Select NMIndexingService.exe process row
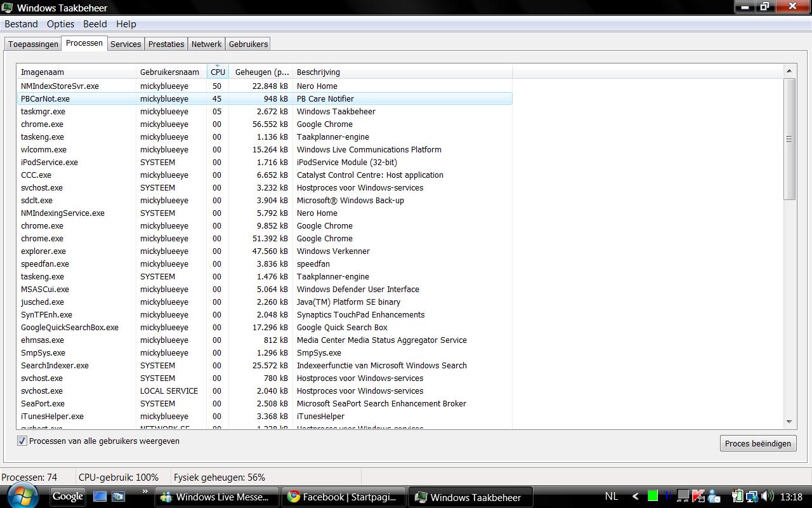Screen dimensions: 812x508 click(x=265, y=213)
